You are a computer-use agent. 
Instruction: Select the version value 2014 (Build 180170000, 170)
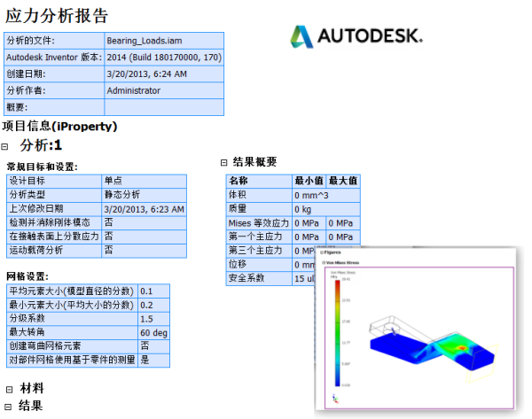[x=164, y=58]
